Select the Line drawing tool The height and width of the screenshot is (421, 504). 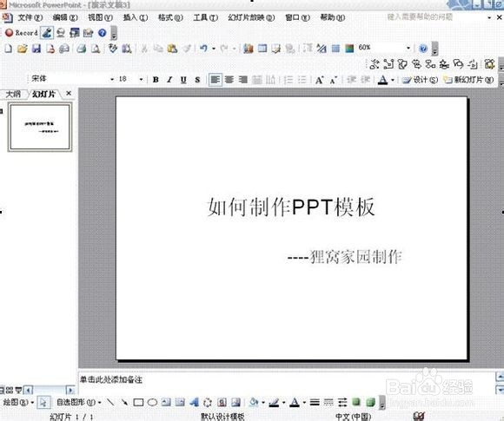point(110,402)
